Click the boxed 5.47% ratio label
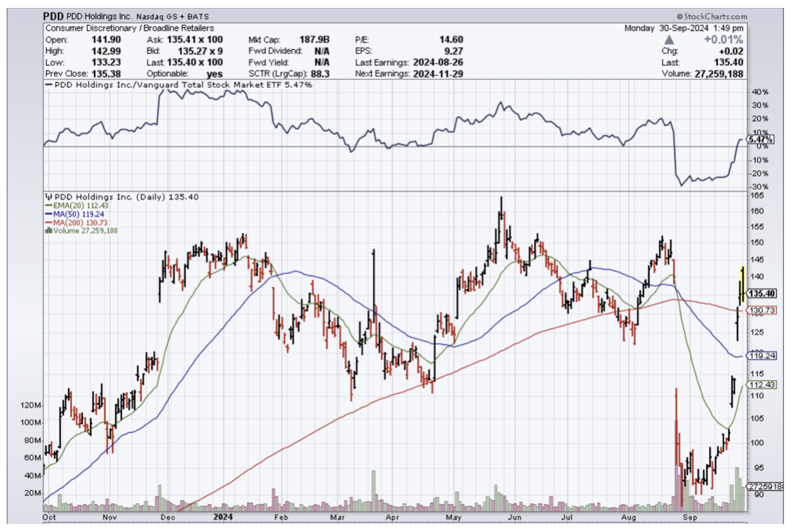The image size is (792, 532). [760, 139]
